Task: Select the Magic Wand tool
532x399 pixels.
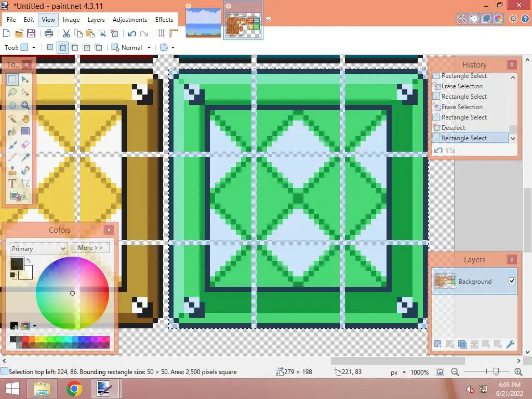Action: coord(12,118)
